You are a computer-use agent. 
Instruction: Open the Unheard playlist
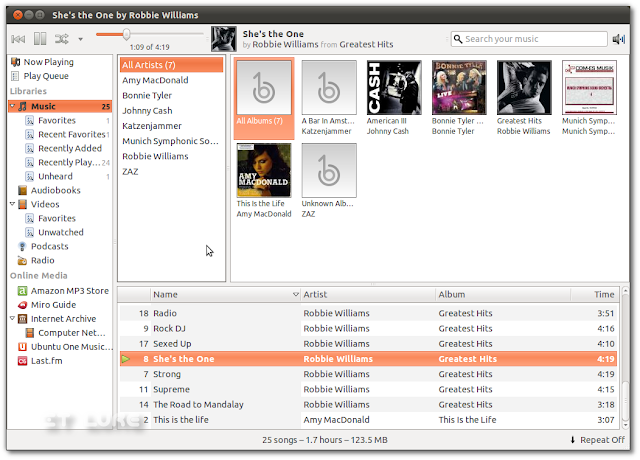(55, 176)
